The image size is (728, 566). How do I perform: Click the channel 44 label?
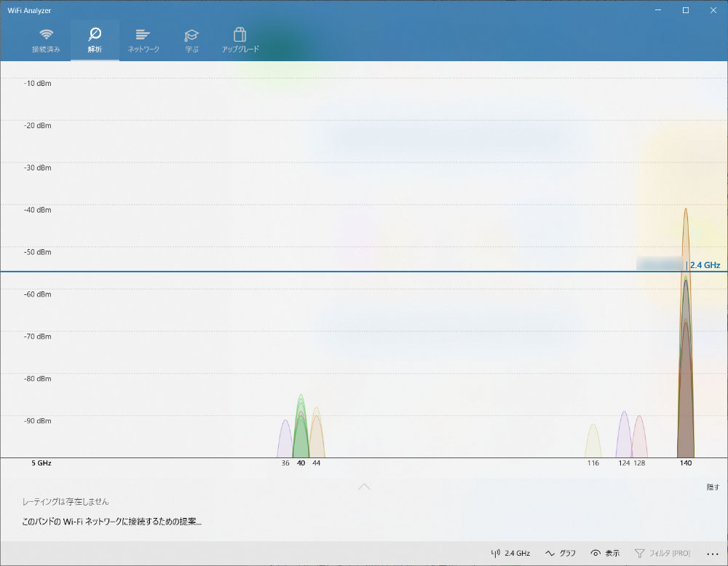point(316,463)
